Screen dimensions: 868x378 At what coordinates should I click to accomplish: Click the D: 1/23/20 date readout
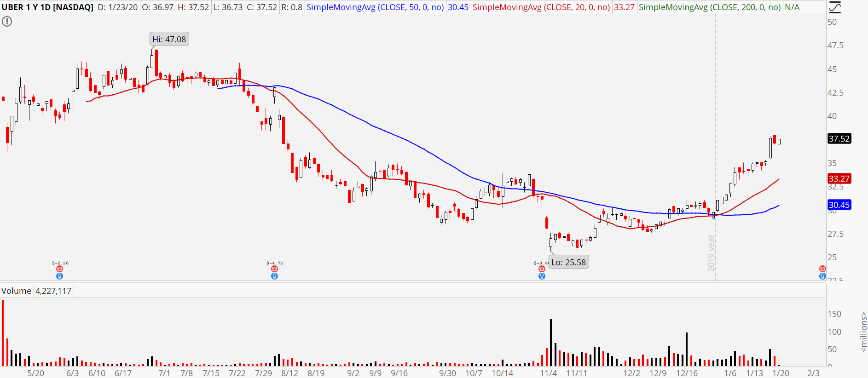click(118, 7)
